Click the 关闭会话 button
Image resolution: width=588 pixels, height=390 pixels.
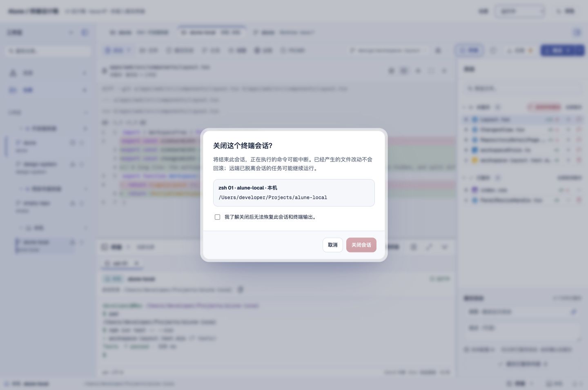pyautogui.click(x=361, y=245)
